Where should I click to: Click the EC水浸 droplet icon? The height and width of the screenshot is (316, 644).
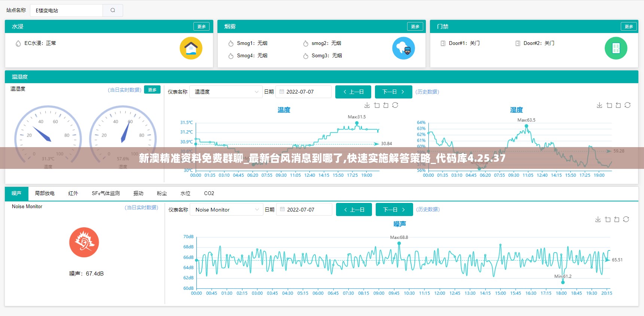pyautogui.click(x=18, y=43)
